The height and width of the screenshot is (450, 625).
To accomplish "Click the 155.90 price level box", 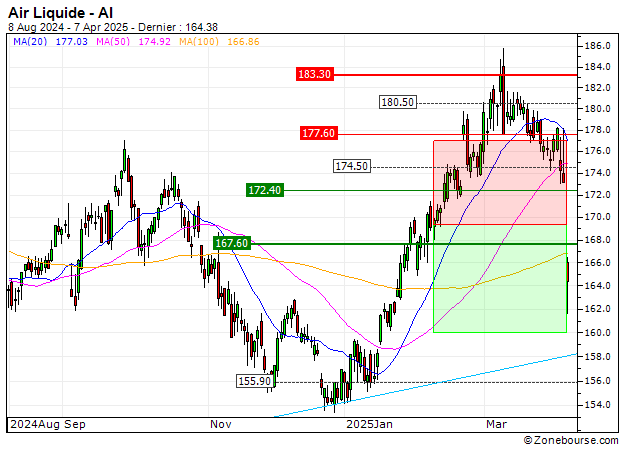I will (x=255, y=381).
